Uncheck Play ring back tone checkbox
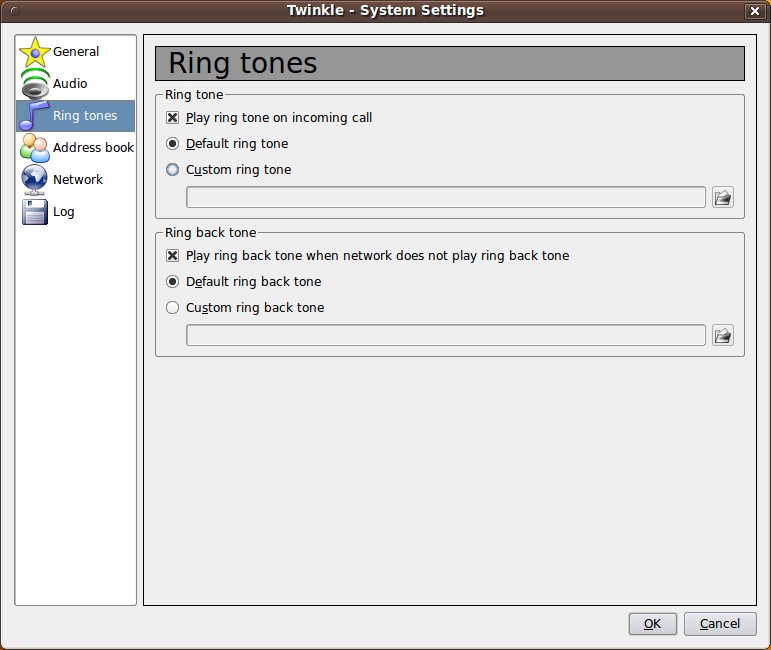Screen dimensions: 771x650 click(x=173, y=256)
